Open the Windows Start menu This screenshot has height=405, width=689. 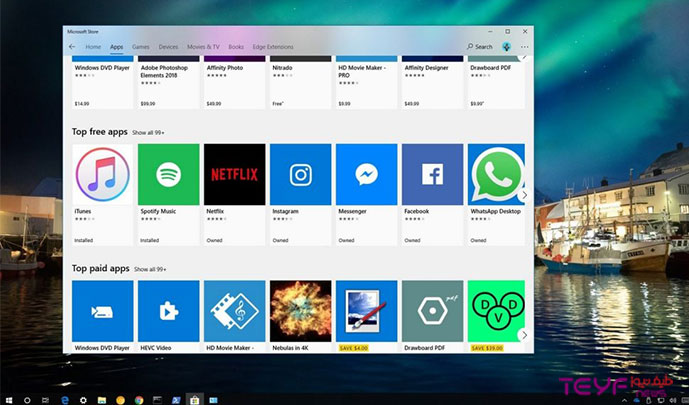point(8,400)
